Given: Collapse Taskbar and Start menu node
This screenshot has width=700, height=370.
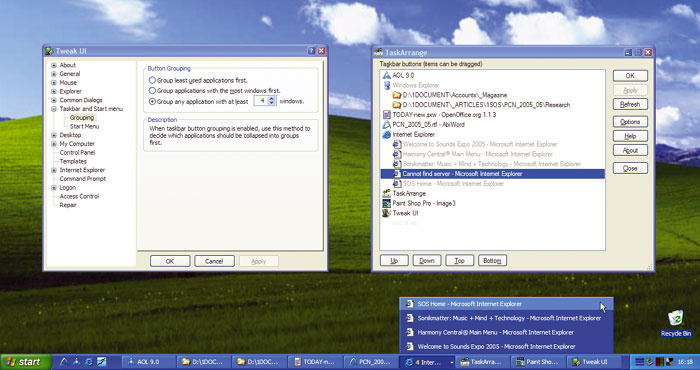Looking at the screenshot, I should 54,109.
